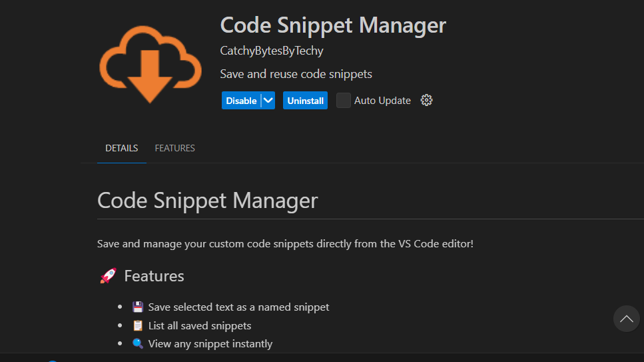Image resolution: width=644 pixels, height=362 pixels.
Task: Click the Code Snippet Manager title header
Action: [333, 25]
